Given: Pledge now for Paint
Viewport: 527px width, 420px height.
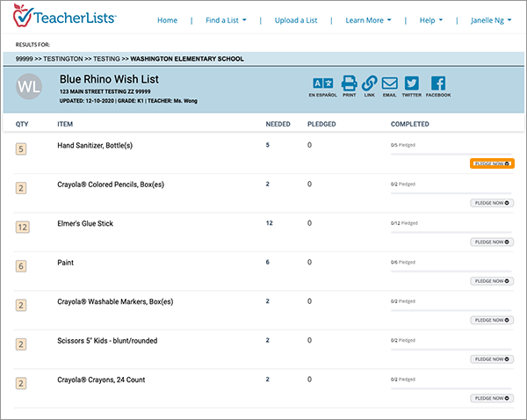Looking at the screenshot, I should pyautogui.click(x=492, y=281).
